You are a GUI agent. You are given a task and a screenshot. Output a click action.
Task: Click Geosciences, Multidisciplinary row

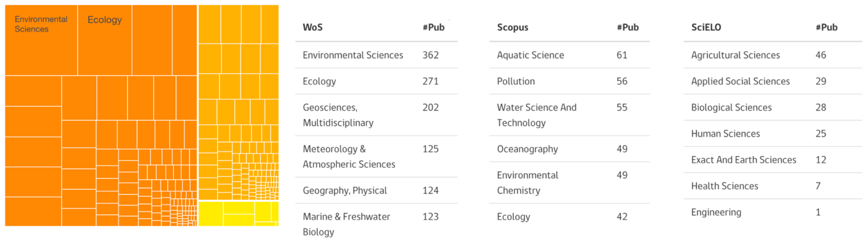click(338, 115)
